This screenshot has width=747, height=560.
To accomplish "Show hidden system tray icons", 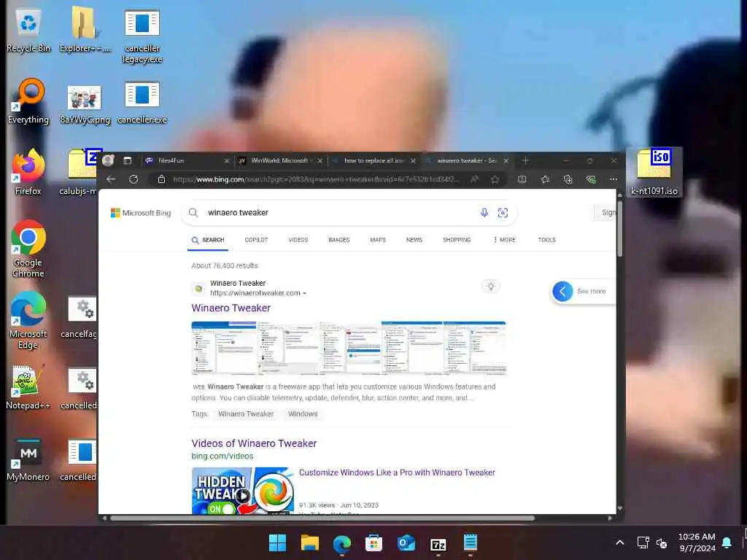I will 620,542.
